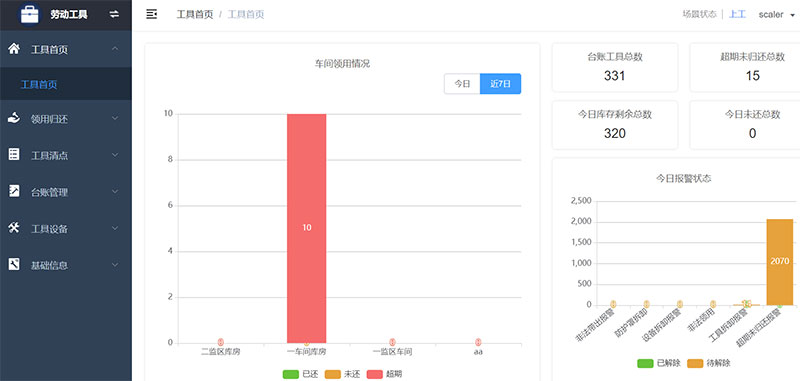
Task: Expand the 领用归还 menu chevron
Action: click(x=115, y=119)
